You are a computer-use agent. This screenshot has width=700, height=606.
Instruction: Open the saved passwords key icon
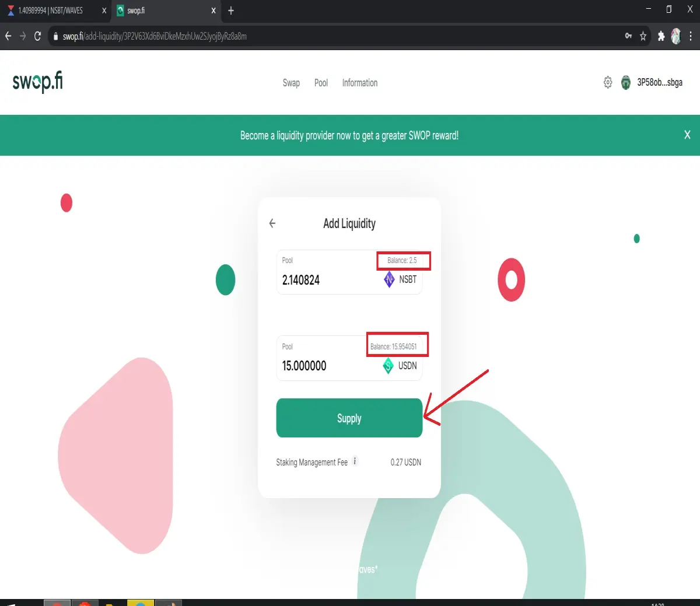pos(628,36)
